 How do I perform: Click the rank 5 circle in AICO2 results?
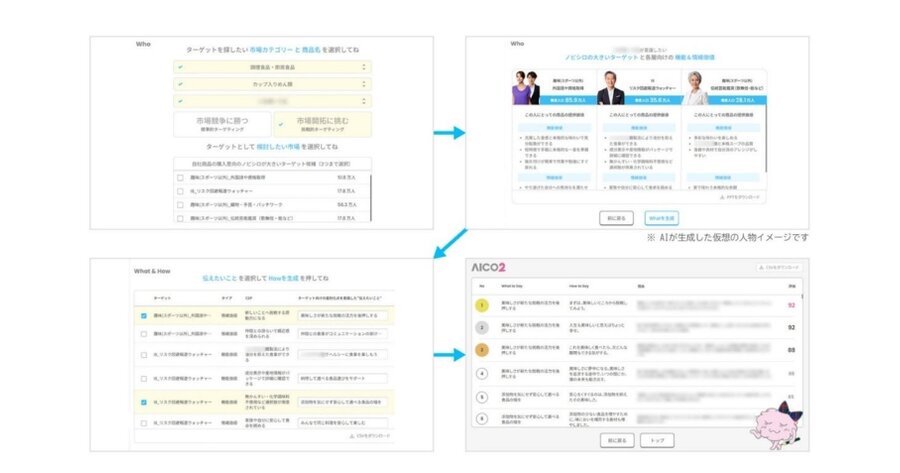pyautogui.click(x=482, y=397)
